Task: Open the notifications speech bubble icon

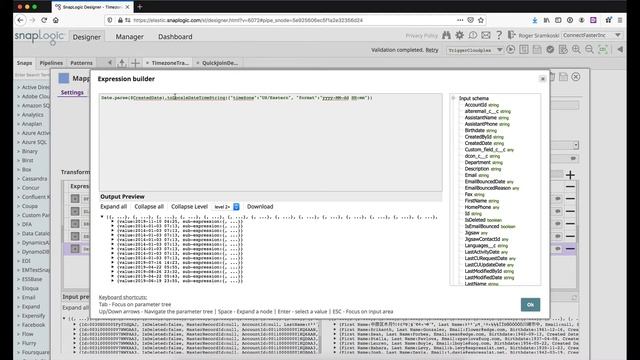Action: (x=473, y=36)
